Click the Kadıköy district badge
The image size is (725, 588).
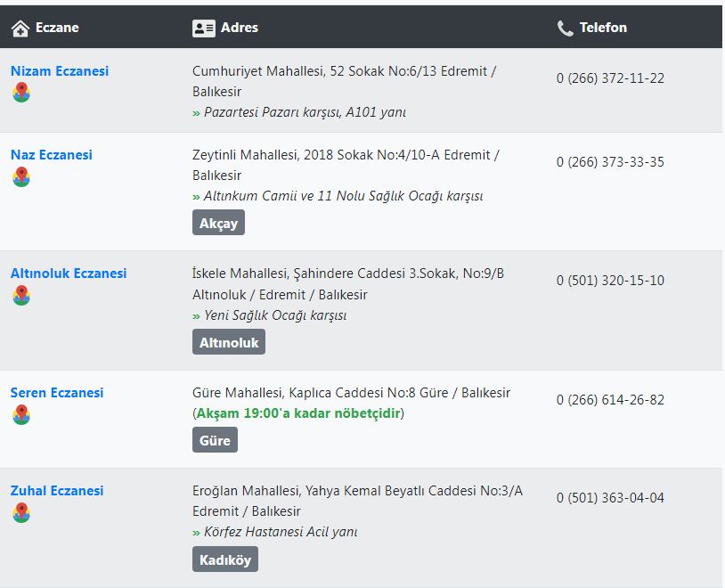coord(225,559)
